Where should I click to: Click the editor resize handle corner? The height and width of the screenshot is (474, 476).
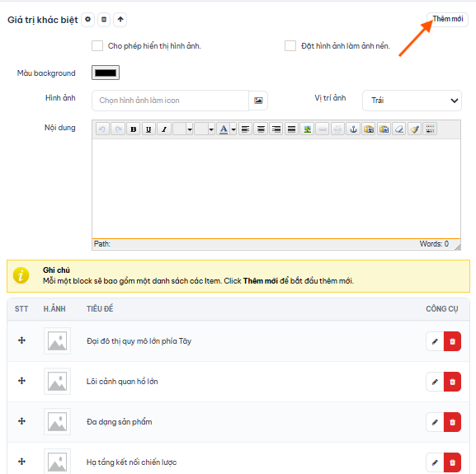[458, 247]
